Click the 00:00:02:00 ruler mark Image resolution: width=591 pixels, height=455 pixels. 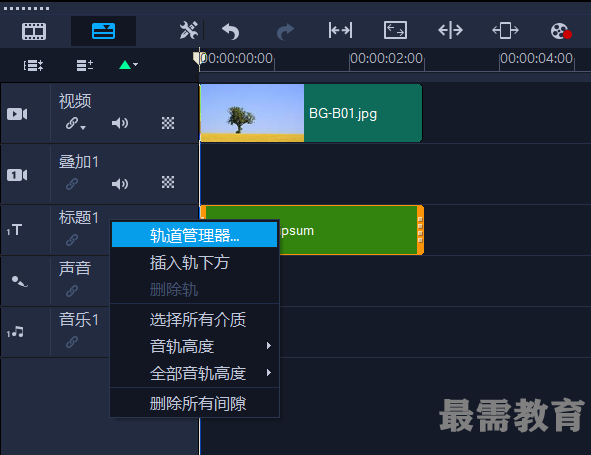[x=386, y=58]
